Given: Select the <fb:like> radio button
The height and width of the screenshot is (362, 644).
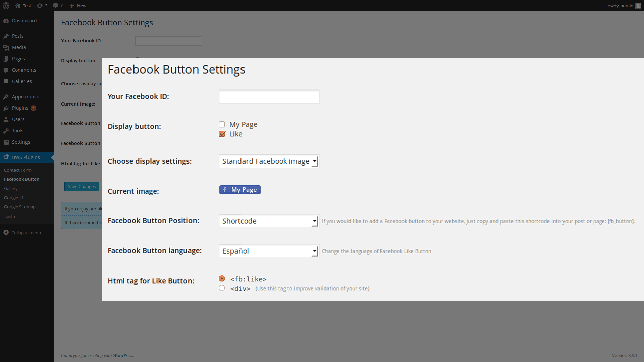Looking at the screenshot, I should click(x=222, y=279).
